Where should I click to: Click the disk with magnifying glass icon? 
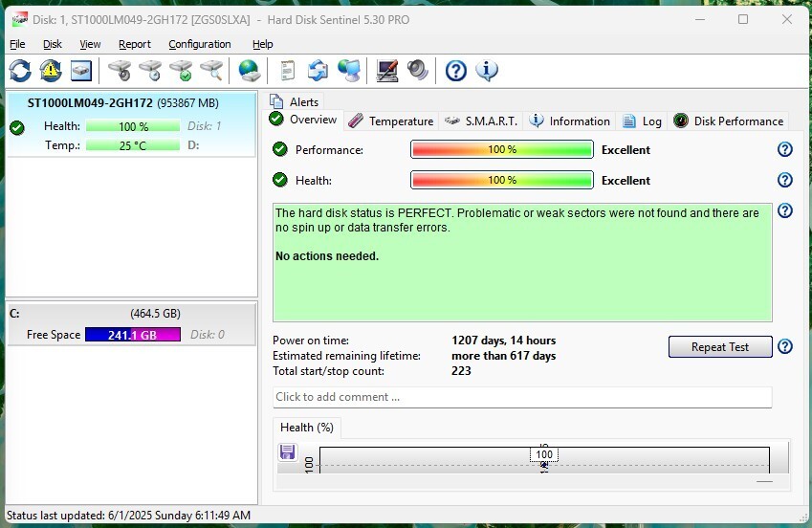(x=211, y=71)
